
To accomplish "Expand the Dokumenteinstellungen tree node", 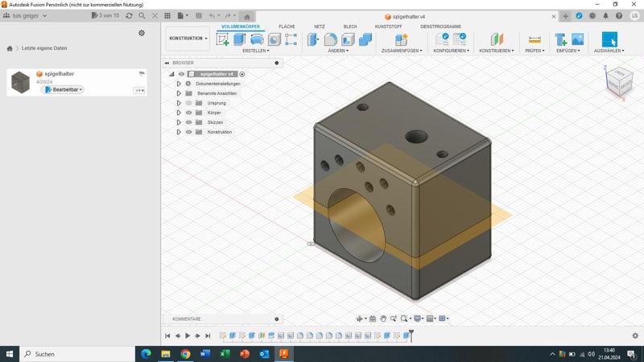I will [x=179, y=84].
